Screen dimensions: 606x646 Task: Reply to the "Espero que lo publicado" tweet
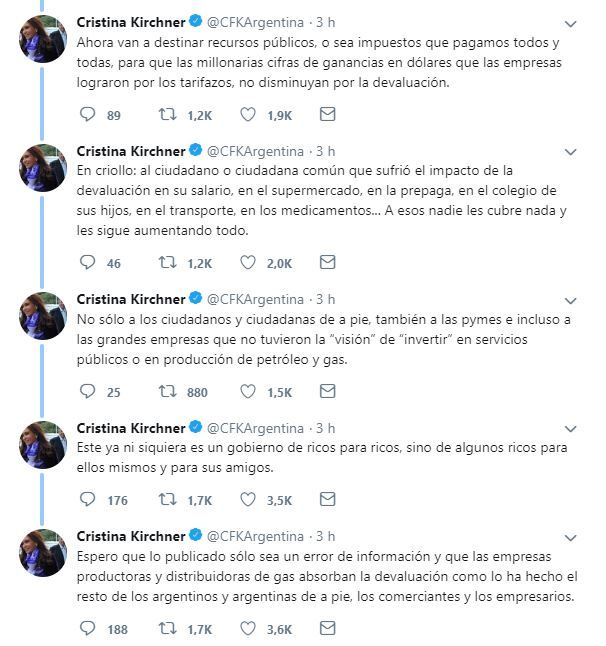pyautogui.click(x=87, y=629)
